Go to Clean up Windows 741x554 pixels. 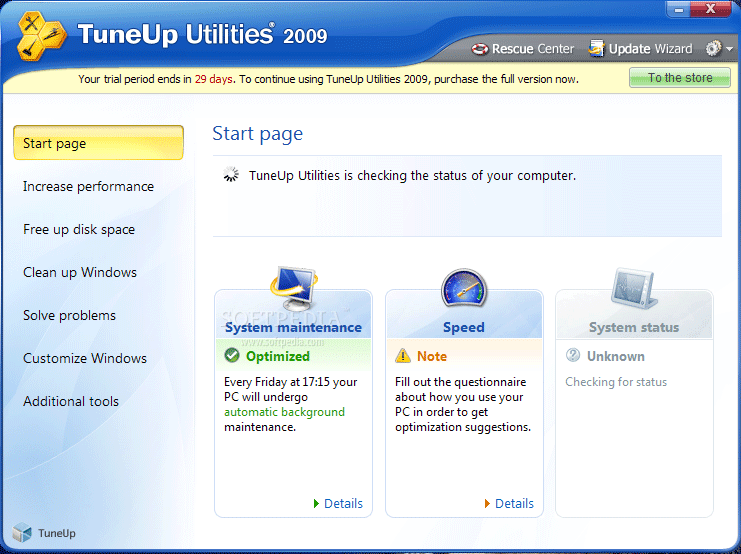80,272
